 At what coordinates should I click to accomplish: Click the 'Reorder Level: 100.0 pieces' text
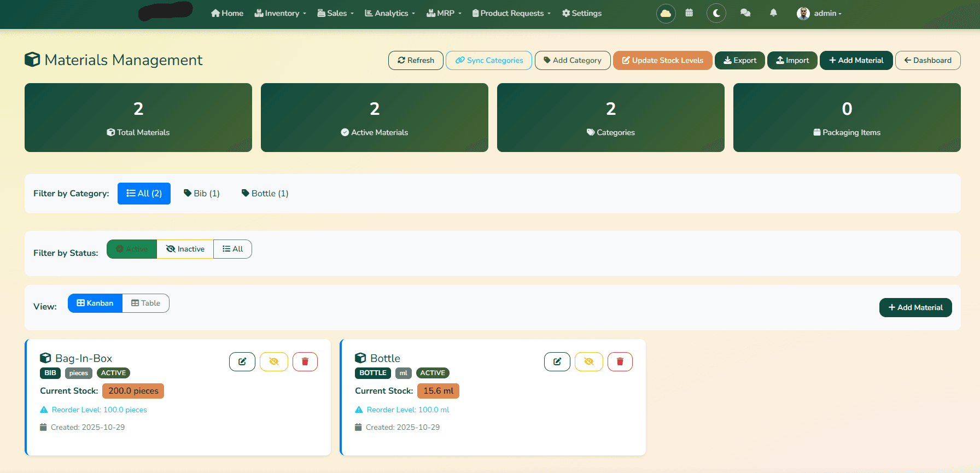100,410
